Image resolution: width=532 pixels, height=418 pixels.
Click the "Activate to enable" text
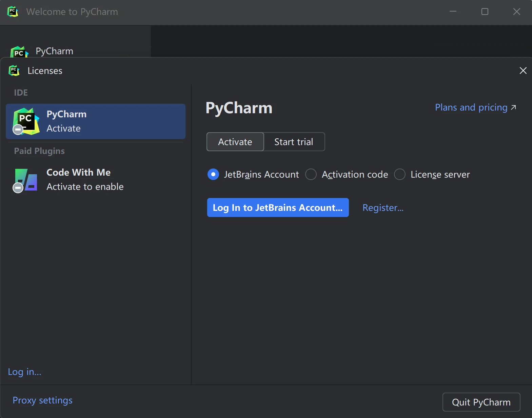pyautogui.click(x=85, y=187)
